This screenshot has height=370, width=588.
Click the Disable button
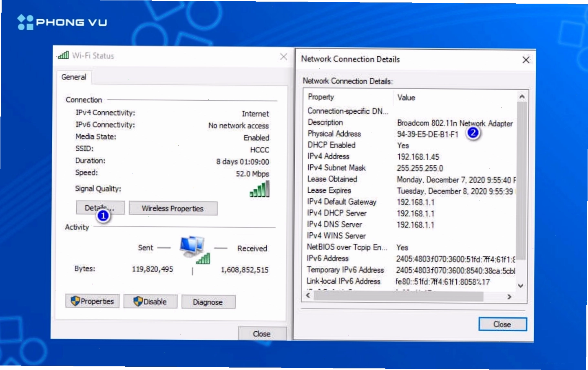tap(150, 302)
